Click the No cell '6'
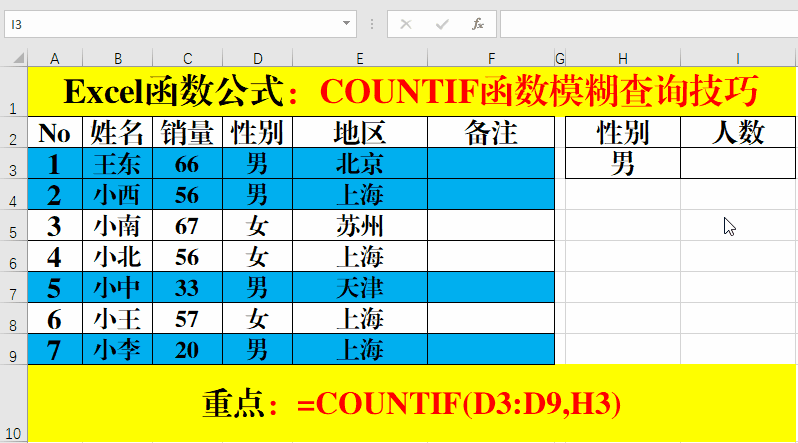Image resolution: width=798 pixels, height=443 pixels. (x=55, y=319)
